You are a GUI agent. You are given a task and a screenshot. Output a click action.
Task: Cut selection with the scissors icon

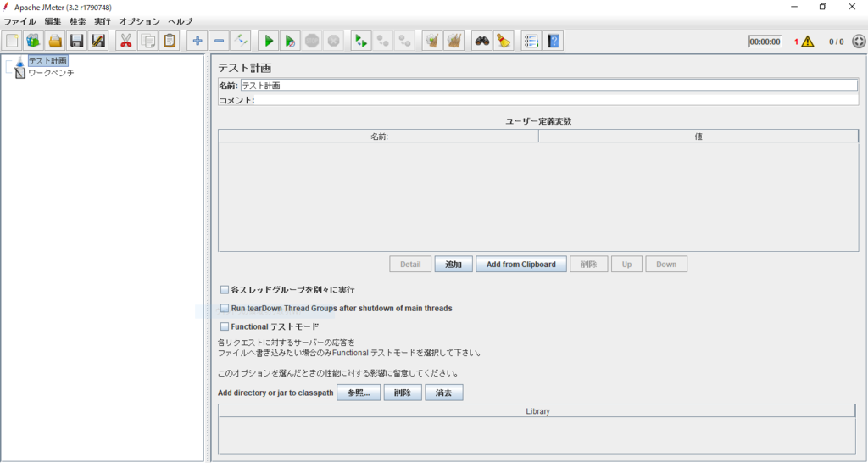[x=126, y=41]
